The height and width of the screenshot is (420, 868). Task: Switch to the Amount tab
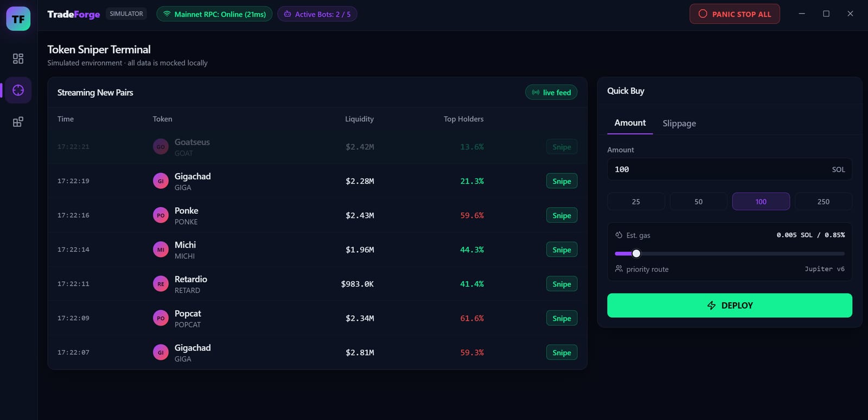tap(630, 123)
